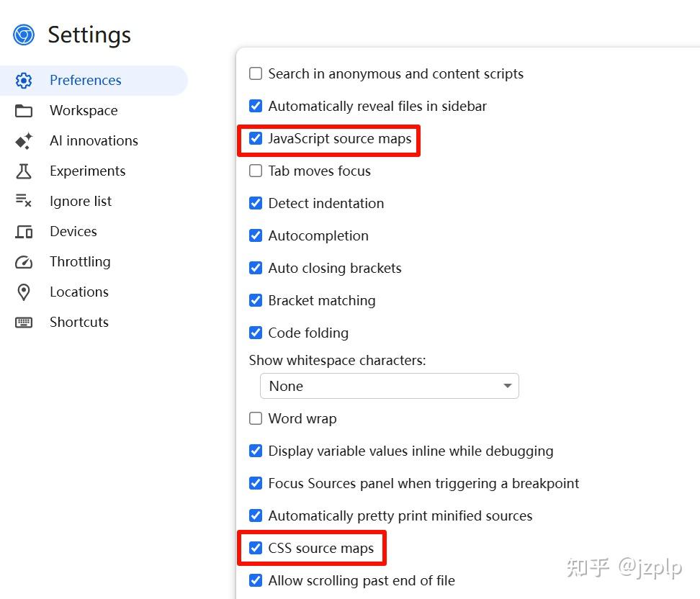Open the Show whitespace characters dropdown
Viewport: 700px width, 599px height.
[x=390, y=386]
